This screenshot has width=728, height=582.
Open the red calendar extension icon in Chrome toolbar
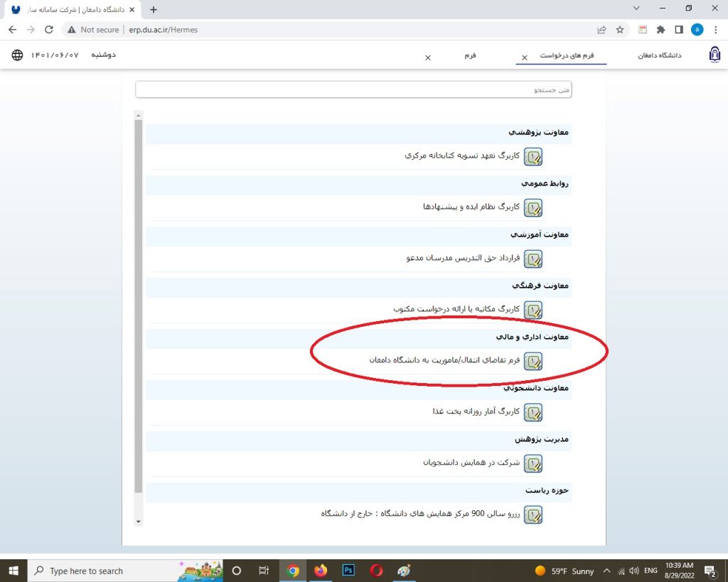[x=643, y=30]
